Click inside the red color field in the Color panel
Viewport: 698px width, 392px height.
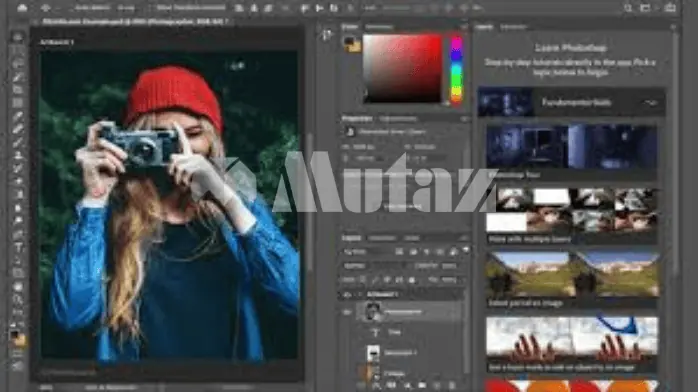[402, 69]
